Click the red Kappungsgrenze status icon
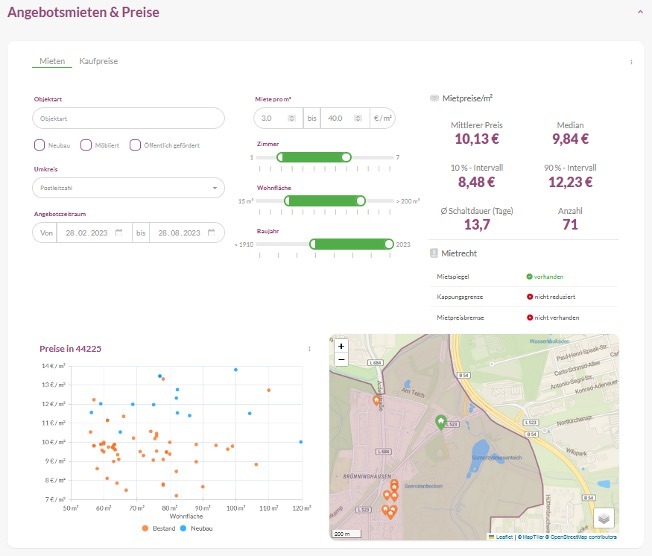This screenshot has height=556, width=652. pyautogui.click(x=530, y=297)
